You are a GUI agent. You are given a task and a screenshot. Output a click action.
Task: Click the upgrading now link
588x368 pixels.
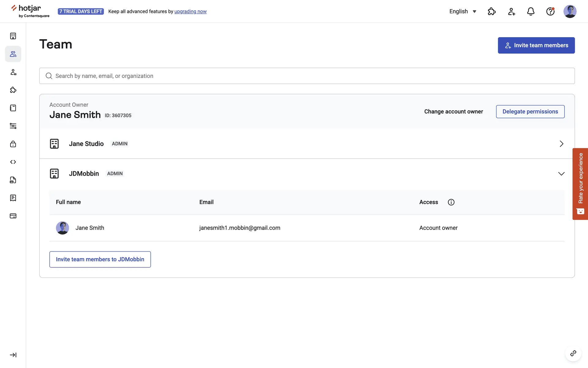(190, 11)
